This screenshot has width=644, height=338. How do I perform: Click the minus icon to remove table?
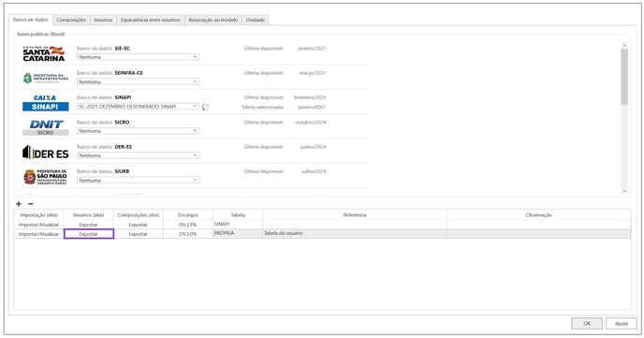pos(31,204)
